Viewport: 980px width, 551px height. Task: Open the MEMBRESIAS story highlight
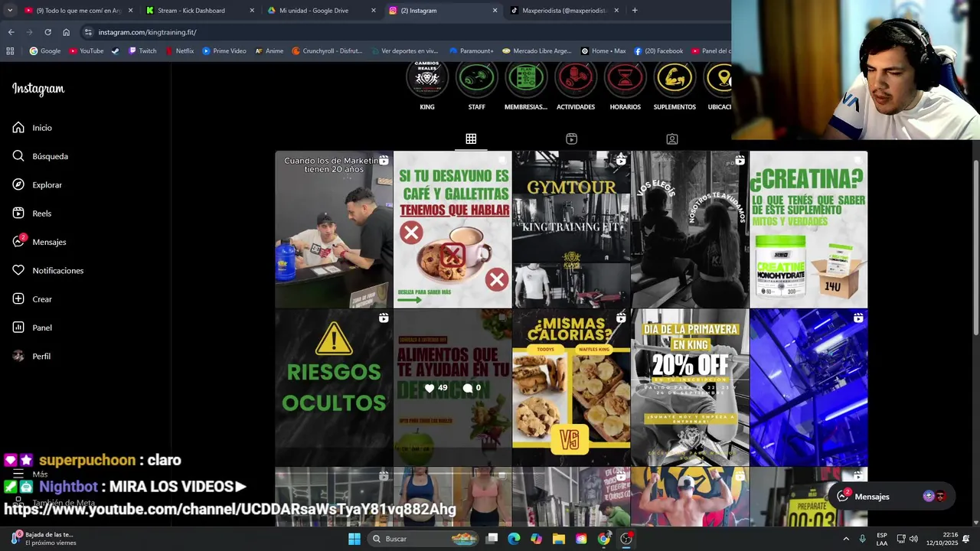[526, 78]
